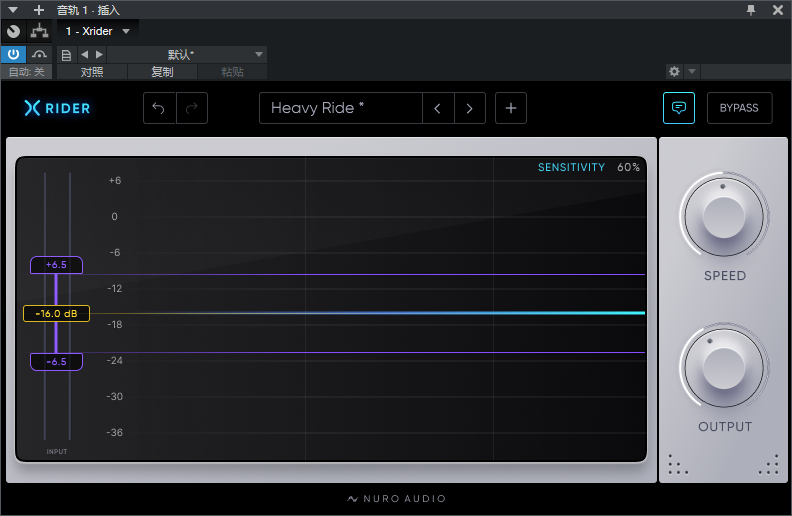Click the -6.5 lower range handle
Screen dimensions: 792x516
click(x=56, y=362)
